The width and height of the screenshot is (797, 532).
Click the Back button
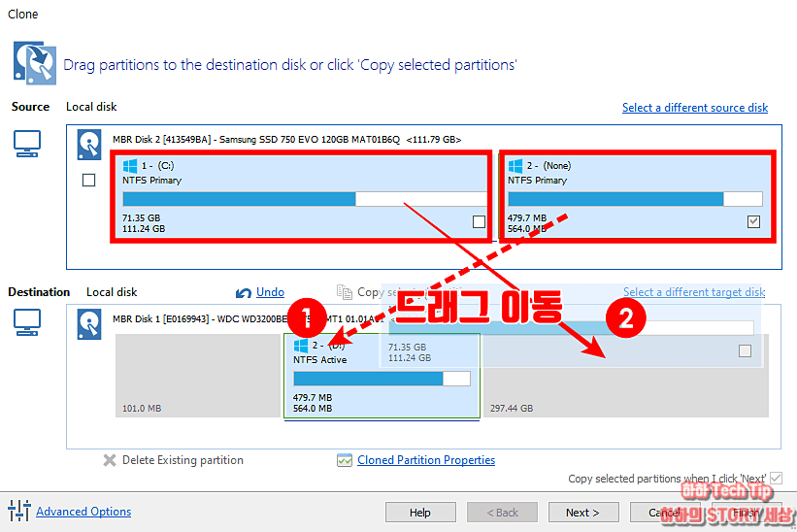point(502,513)
